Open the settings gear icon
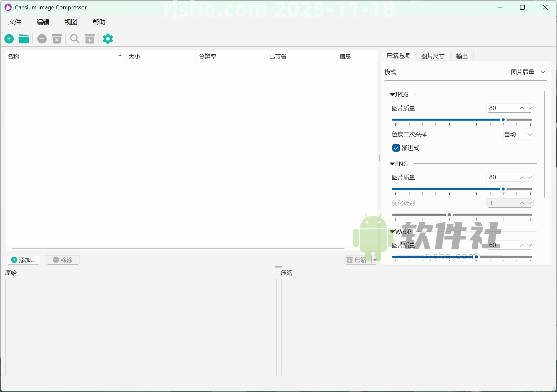557x392 pixels. pyautogui.click(x=108, y=39)
